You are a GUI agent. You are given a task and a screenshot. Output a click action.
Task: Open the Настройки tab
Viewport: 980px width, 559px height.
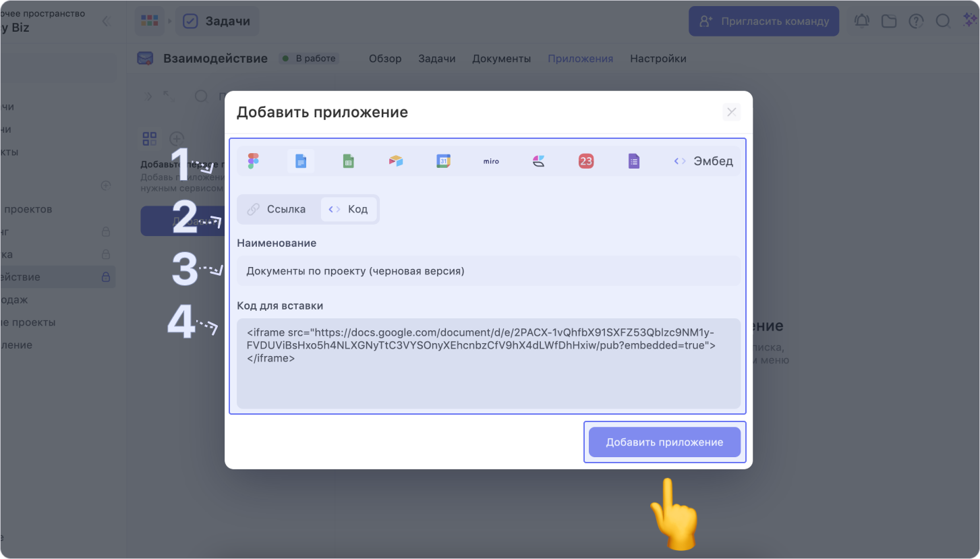[x=658, y=59]
